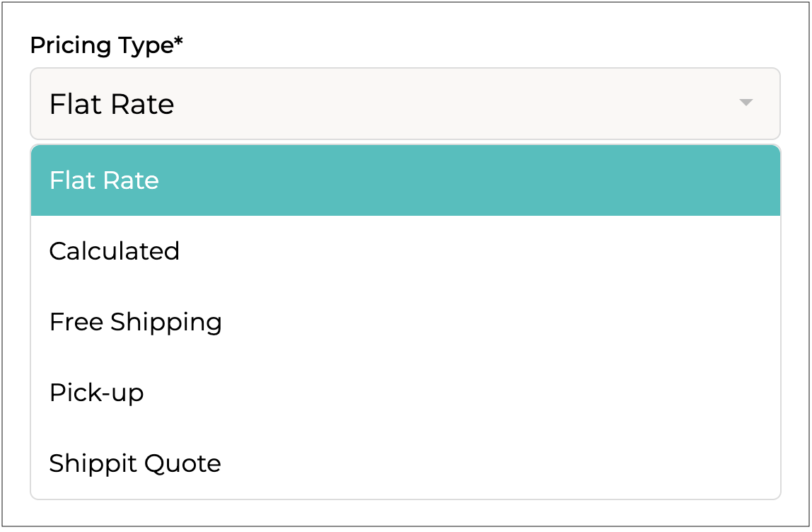This screenshot has width=812, height=532.
Task: Click the Pricing Type field label
Action: click(x=102, y=46)
